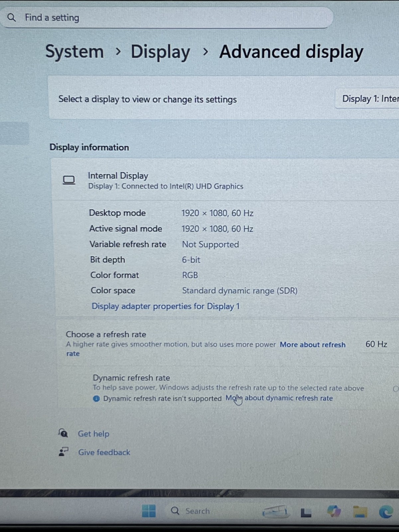Screen dimensions: 399x532
Task: Click the dark L-shaped taskbar app icon
Action: click(306, 513)
